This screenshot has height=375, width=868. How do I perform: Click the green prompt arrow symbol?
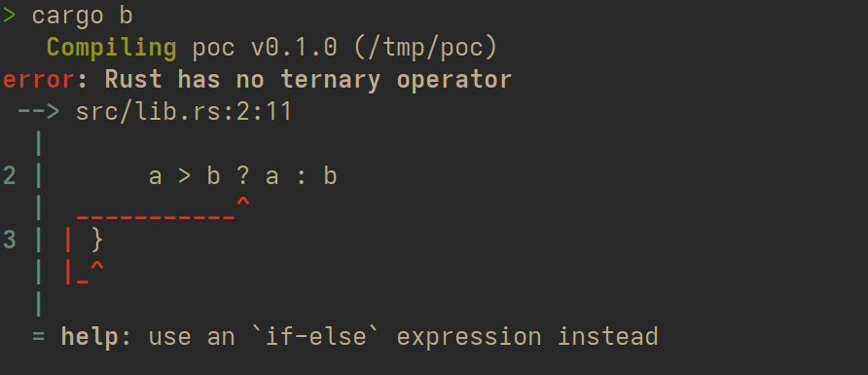9,16
